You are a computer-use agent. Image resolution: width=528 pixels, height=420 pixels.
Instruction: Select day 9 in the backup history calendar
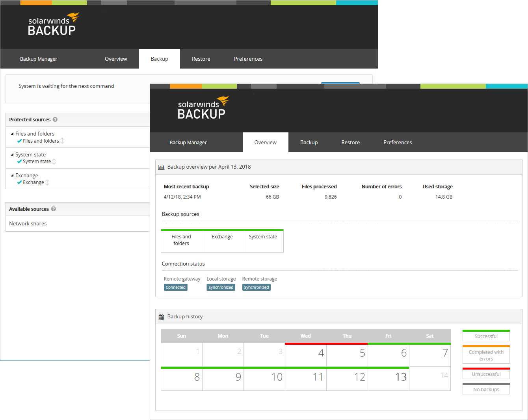223,379
